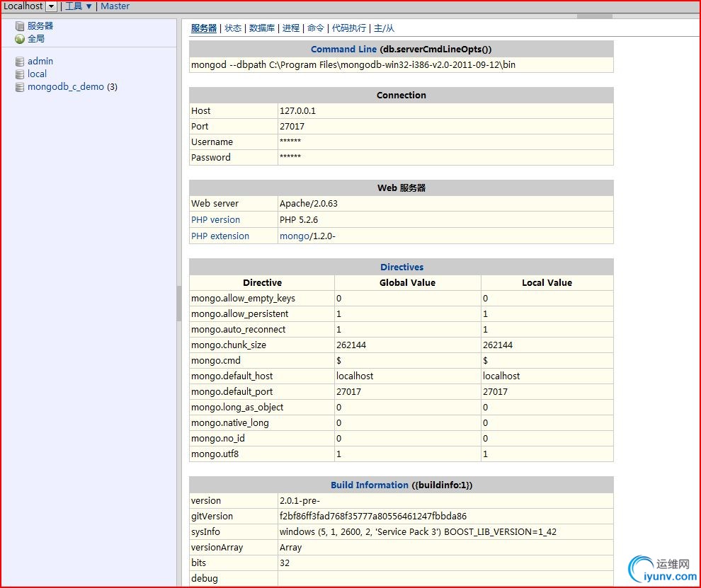Image resolution: width=701 pixels, height=588 pixels.
Task: Switch to the 进程 tab
Action: click(291, 28)
